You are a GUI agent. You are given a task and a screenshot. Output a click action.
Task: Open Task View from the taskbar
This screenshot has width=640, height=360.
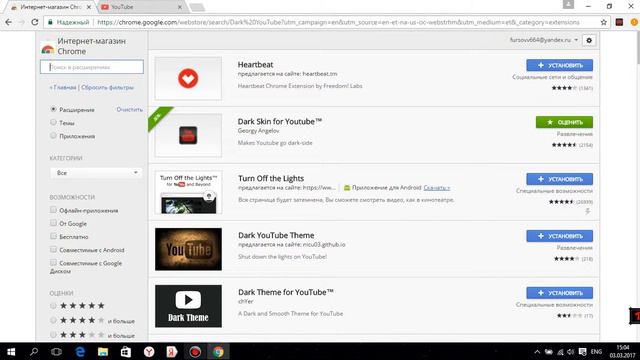click(56, 351)
